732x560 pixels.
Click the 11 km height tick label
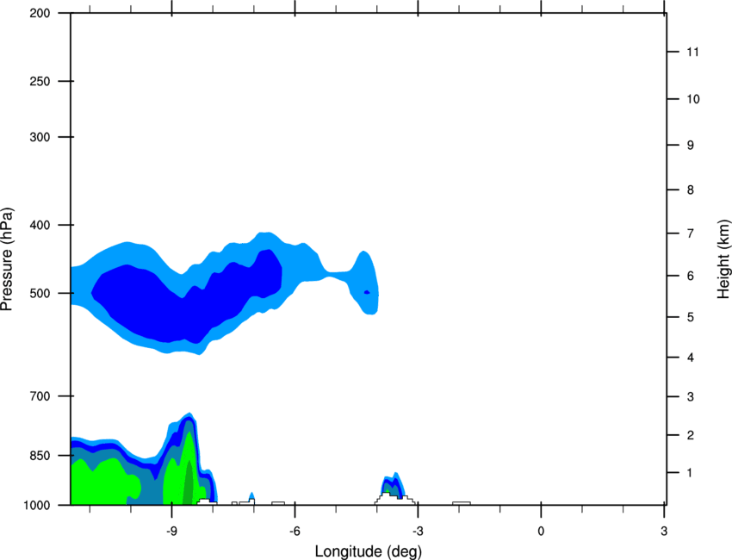[x=693, y=52]
